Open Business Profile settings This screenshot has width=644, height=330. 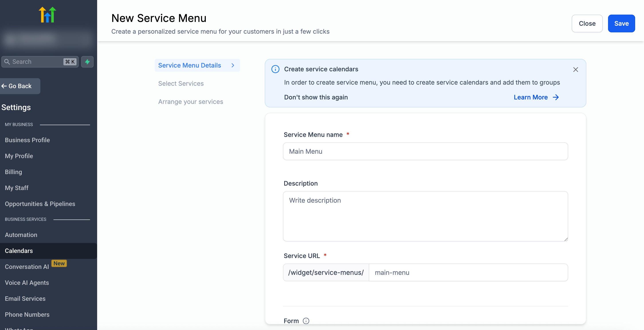click(x=27, y=140)
